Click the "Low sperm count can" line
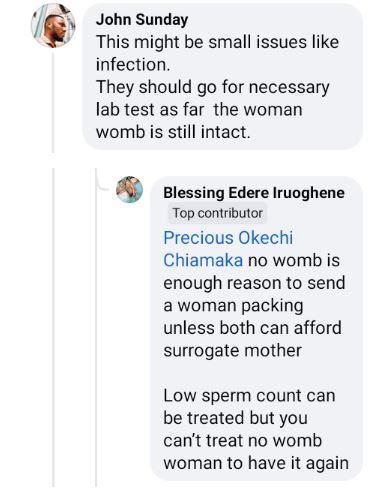 [x=249, y=396]
